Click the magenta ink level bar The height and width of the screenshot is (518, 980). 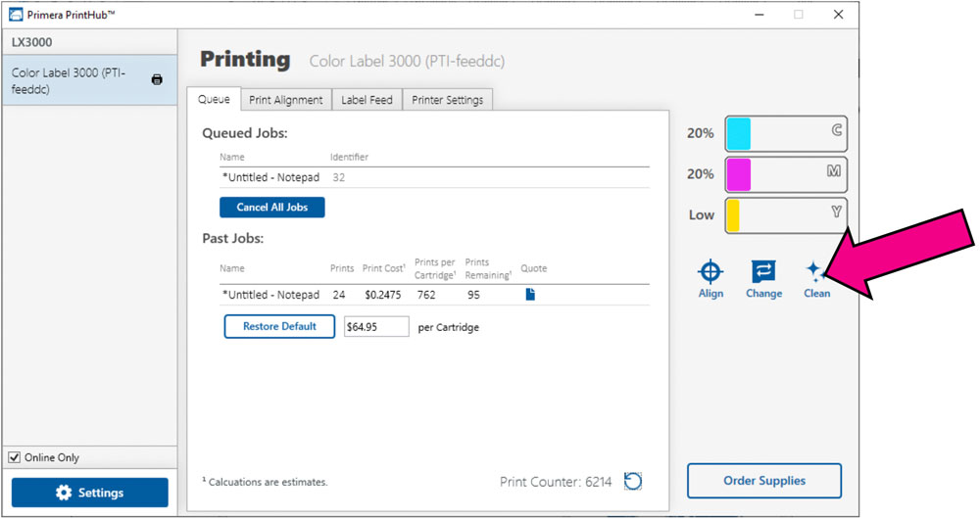(x=786, y=174)
